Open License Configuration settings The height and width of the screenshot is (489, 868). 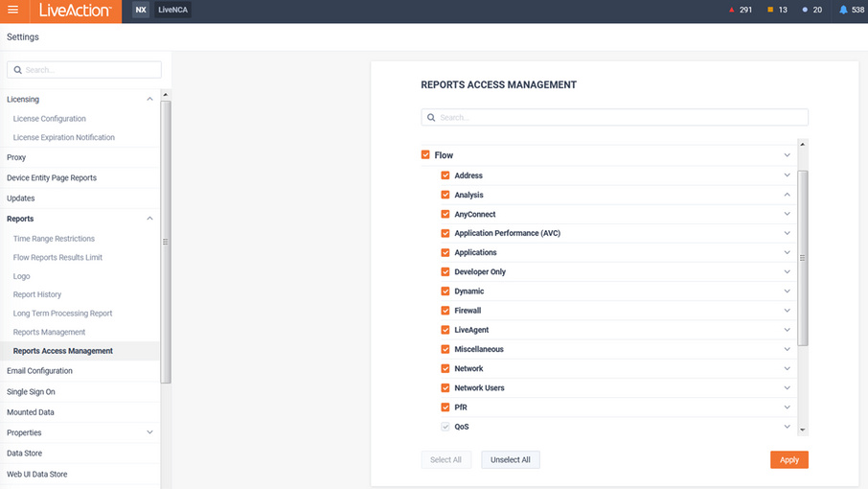point(49,119)
